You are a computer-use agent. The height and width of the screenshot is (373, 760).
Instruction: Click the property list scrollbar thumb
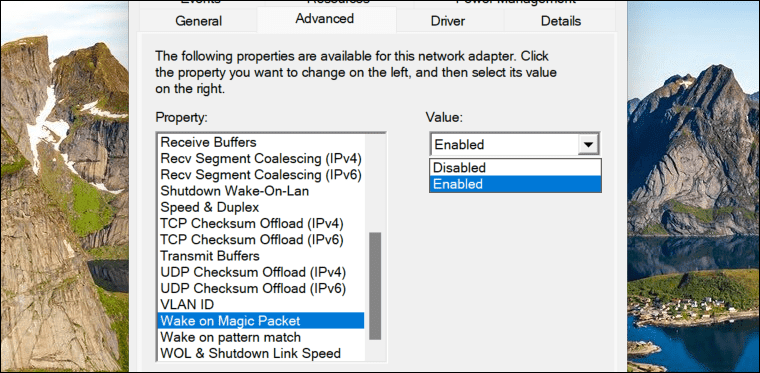click(x=375, y=286)
